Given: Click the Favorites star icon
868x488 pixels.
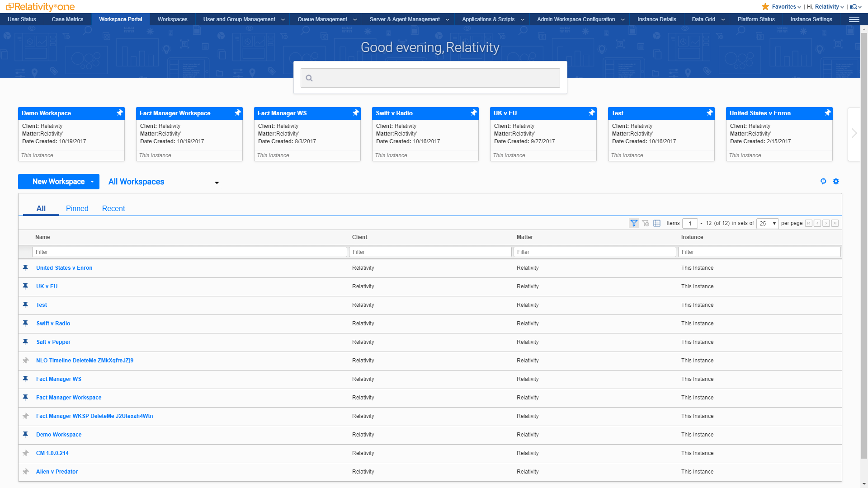Looking at the screenshot, I should click(765, 7).
